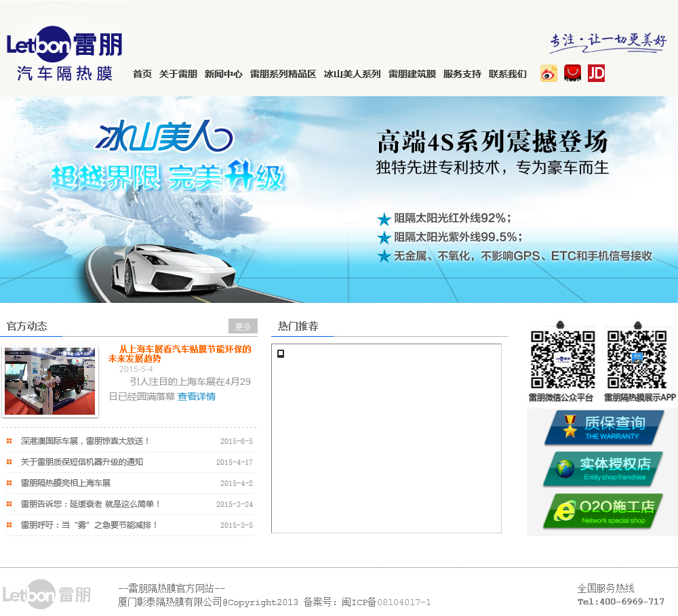Viewport: 678px width, 616px height.
Task: Click 更多 button in 官方动态
Action: click(243, 326)
